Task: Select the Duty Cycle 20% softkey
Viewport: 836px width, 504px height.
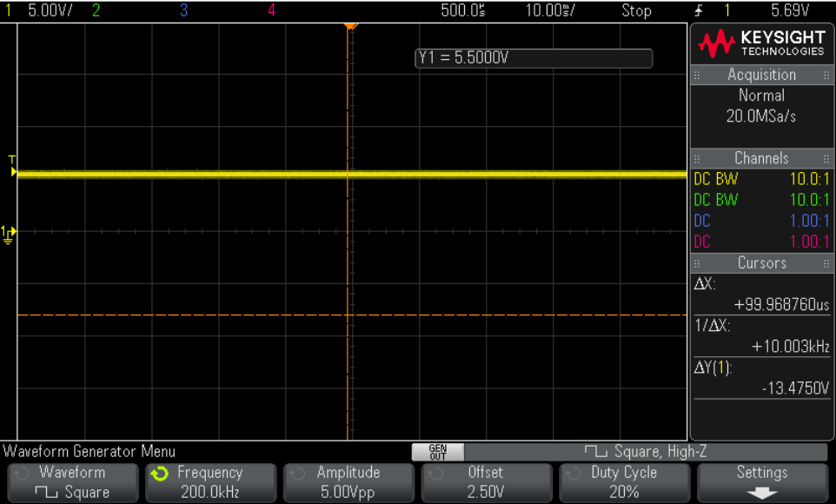Action: (x=623, y=482)
